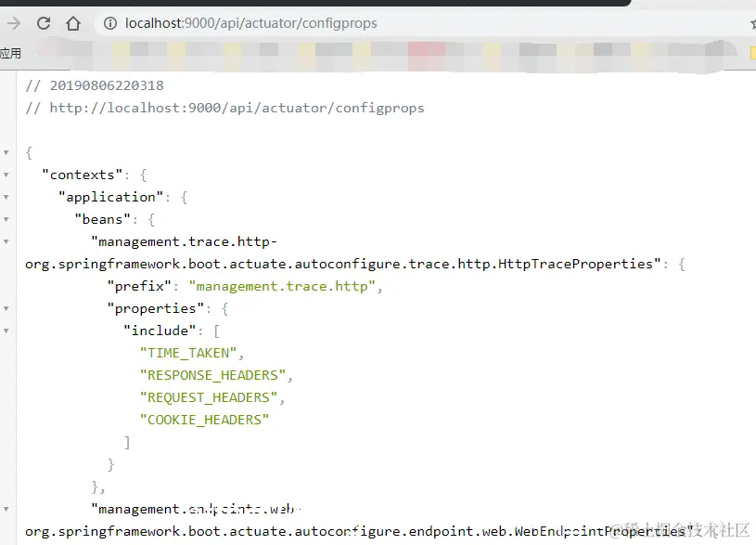
Task: Select the "properties" key
Action: 155,308
